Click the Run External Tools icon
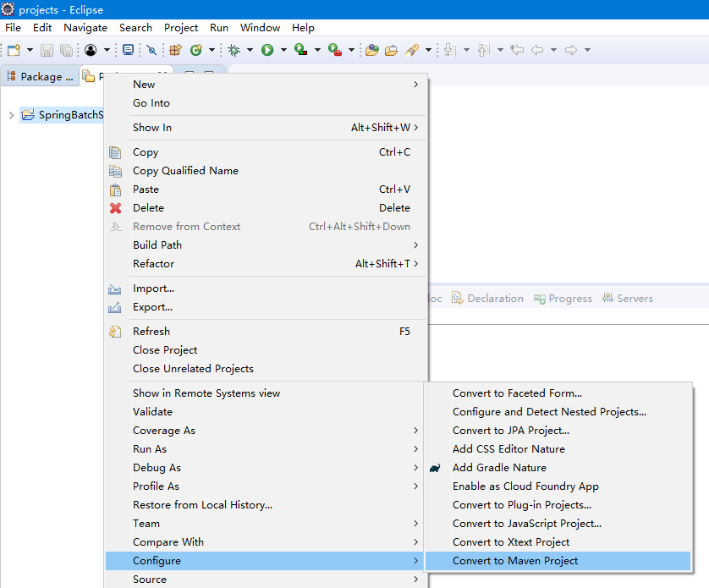 pyautogui.click(x=335, y=49)
